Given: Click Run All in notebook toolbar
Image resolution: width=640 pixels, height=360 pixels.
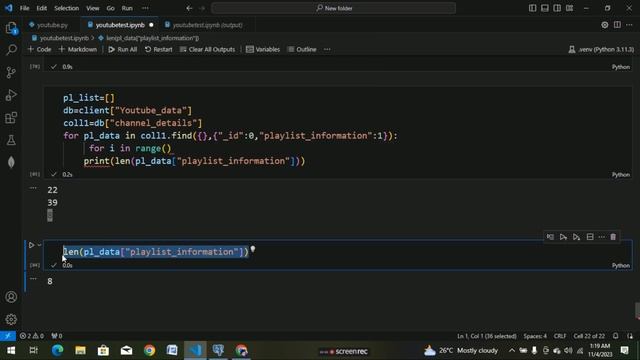Looking at the screenshot, I should pos(122,49).
